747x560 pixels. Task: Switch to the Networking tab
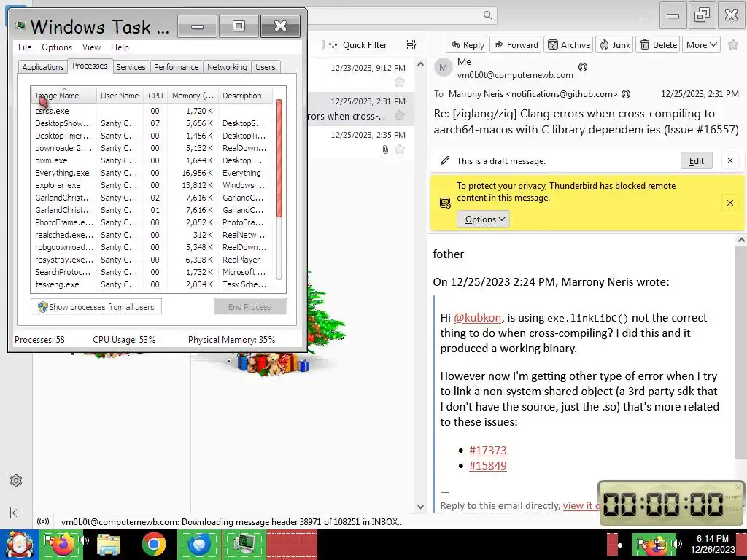click(x=227, y=67)
